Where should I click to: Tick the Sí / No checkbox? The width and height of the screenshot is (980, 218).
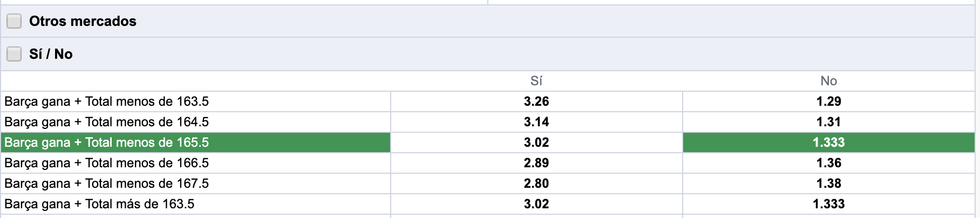(x=14, y=54)
